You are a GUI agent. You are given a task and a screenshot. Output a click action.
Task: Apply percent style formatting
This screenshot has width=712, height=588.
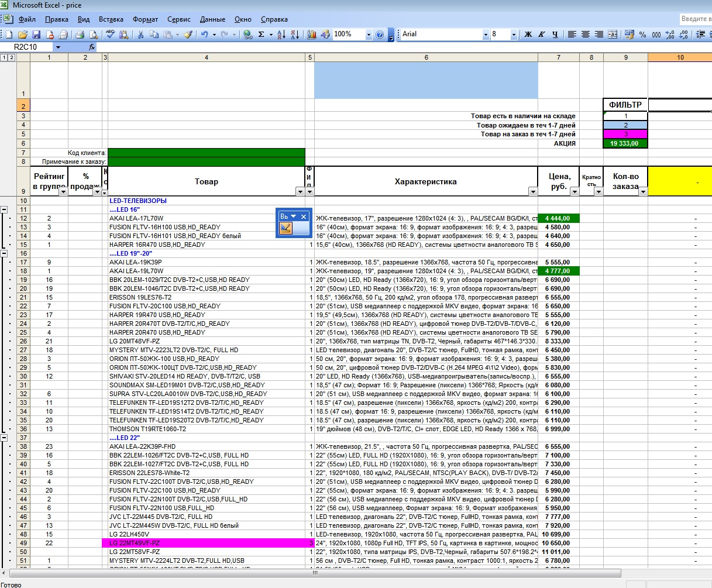click(643, 35)
